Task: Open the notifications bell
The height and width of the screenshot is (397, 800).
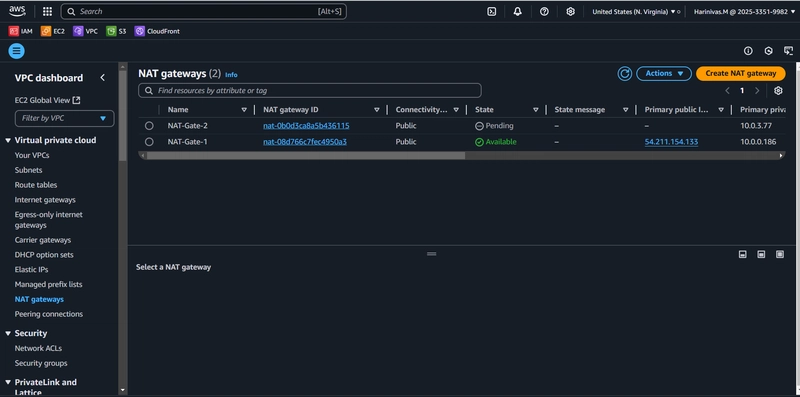Action: click(517, 11)
